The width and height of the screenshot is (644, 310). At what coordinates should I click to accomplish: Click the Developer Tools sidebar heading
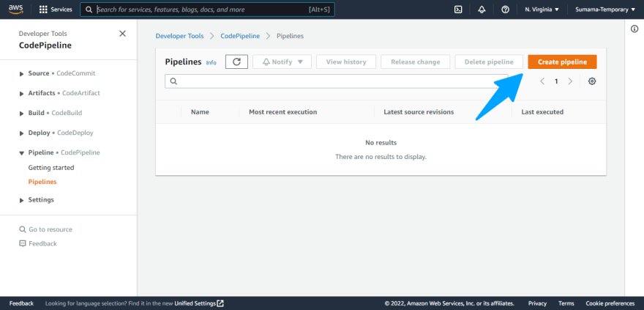coord(42,34)
